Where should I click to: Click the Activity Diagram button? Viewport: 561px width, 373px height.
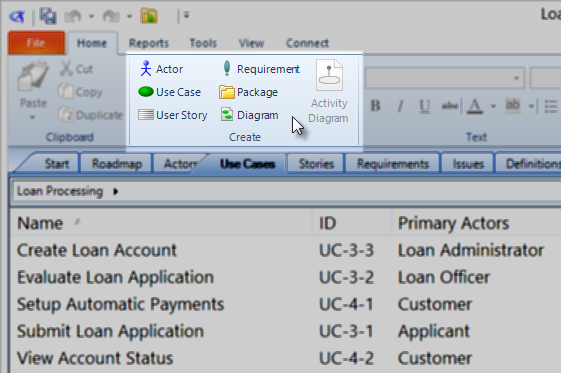coord(328,91)
